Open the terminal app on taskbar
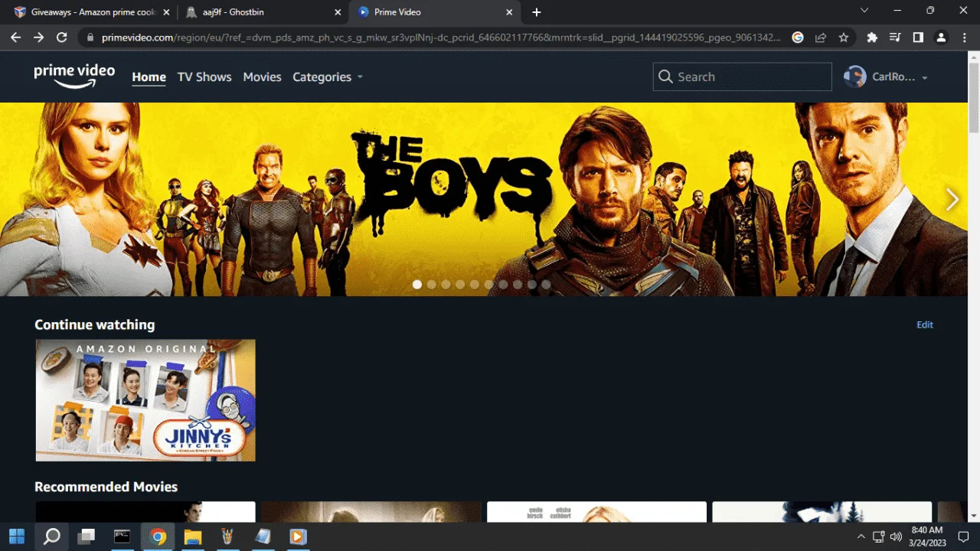This screenshot has width=980, height=551. pos(122,536)
